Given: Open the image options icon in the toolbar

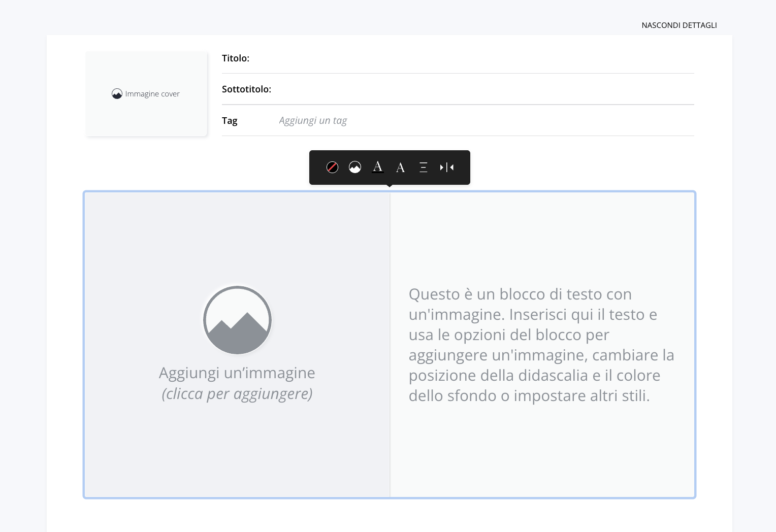Looking at the screenshot, I should pos(355,168).
